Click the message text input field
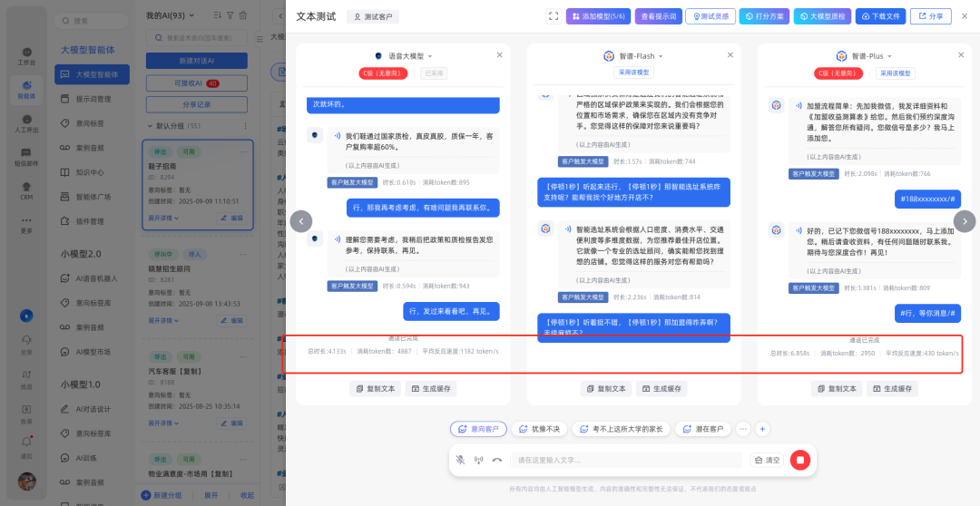This screenshot has height=506, width=980. point(626,460)
